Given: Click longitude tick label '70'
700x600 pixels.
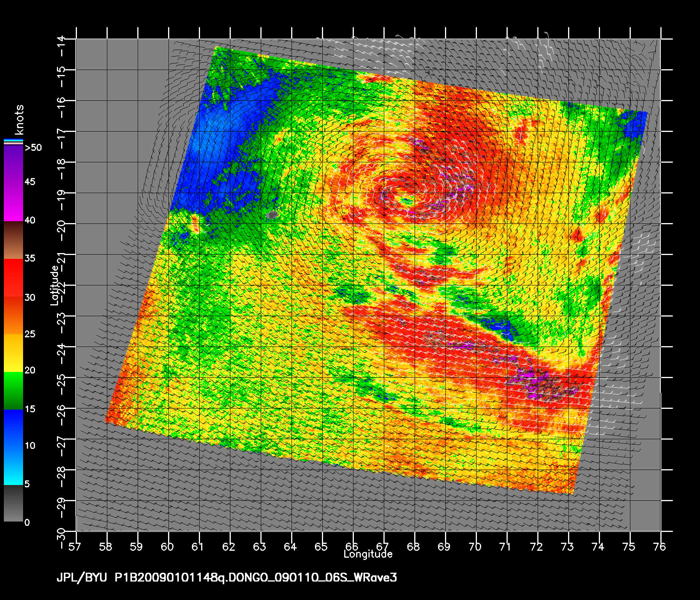Looking at the screenshot, I should coord(475,547).
